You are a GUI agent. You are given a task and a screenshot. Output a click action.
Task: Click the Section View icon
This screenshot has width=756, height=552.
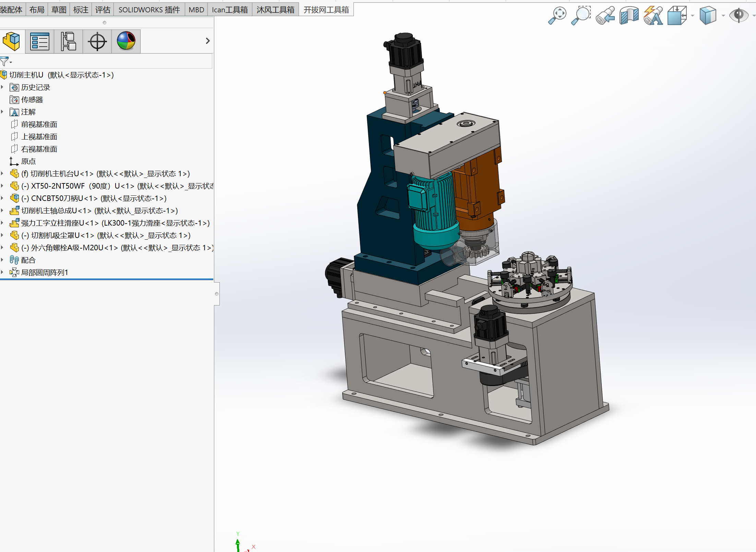[629, 15]
